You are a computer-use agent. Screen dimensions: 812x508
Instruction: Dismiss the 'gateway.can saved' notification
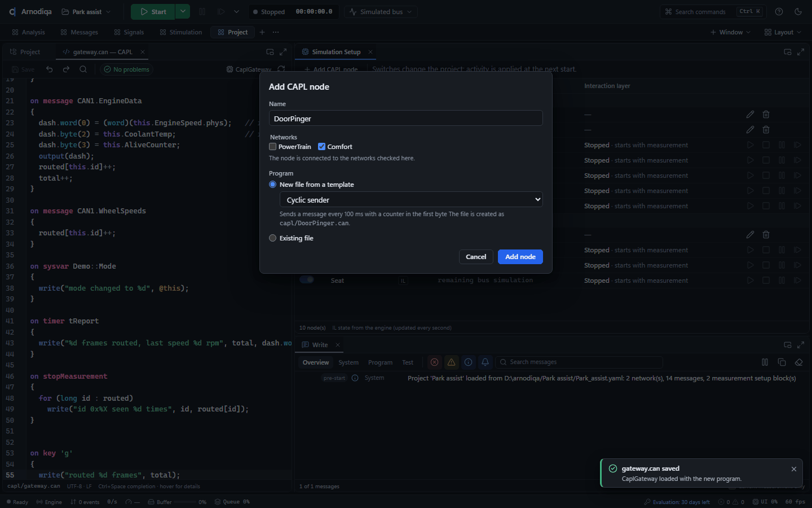tap(794, 469)
